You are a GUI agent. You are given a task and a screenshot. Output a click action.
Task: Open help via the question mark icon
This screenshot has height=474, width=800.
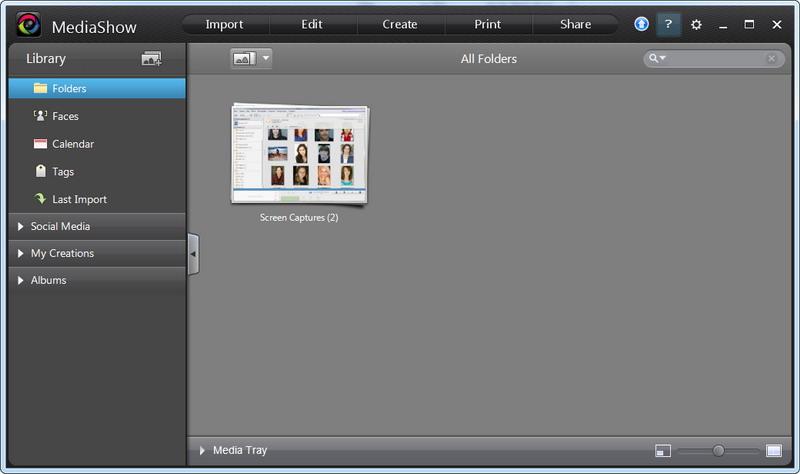click(x=668, y=24)
